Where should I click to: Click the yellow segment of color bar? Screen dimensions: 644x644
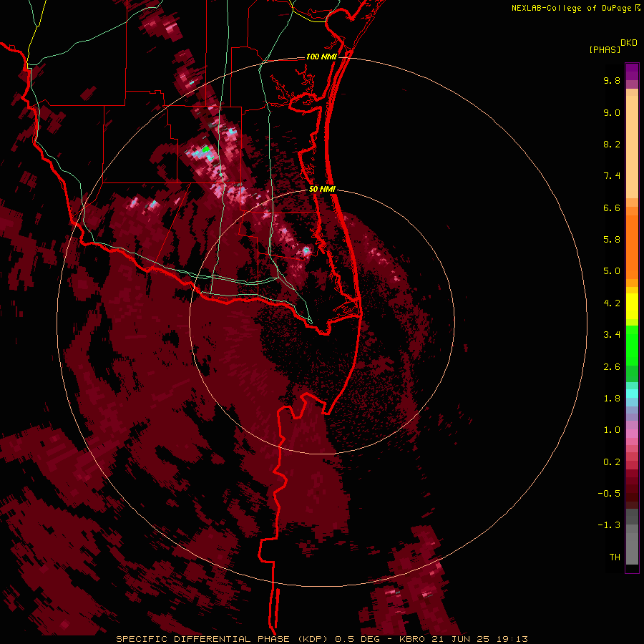point(632,306)
